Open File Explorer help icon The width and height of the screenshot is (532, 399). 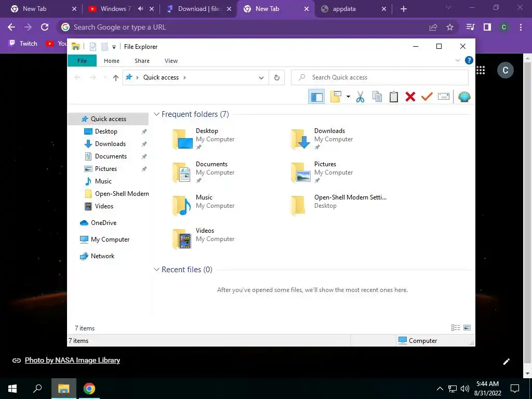(x=469, y=60)
